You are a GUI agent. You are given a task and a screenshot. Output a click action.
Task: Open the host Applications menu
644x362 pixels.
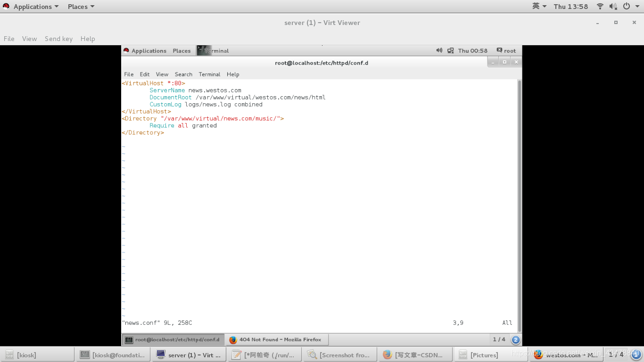point(36,7)
